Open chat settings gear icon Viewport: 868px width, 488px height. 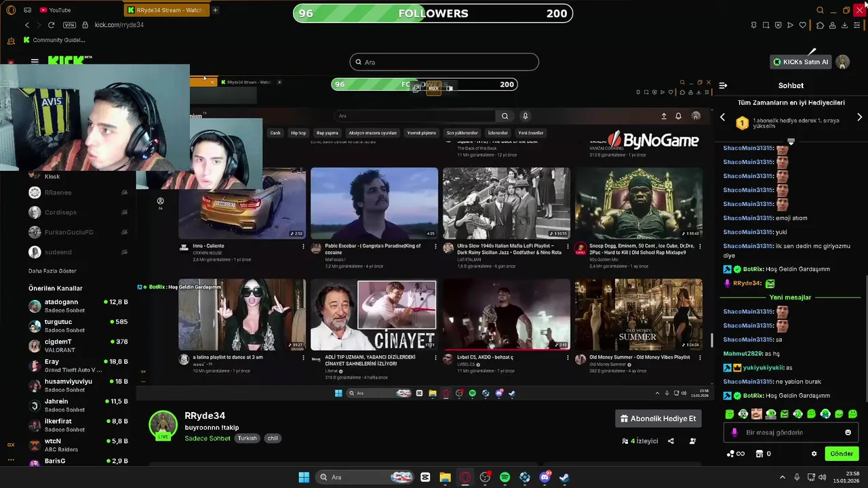click(x=814, y=453)
